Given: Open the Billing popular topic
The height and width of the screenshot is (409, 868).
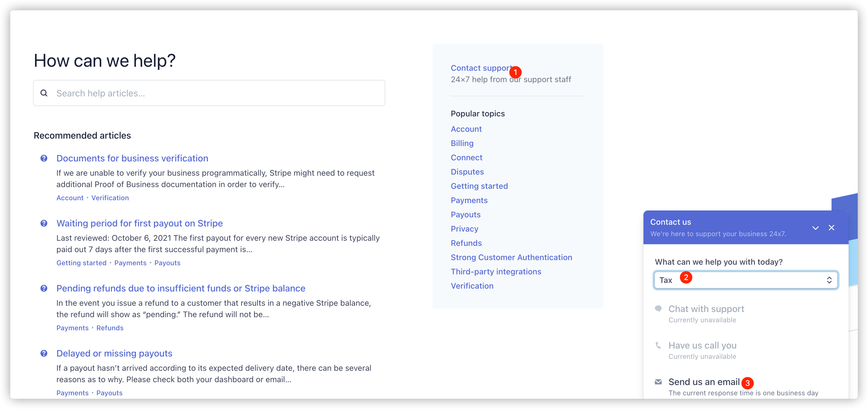Looking at the screenshot, I should (x=462, y=143).
